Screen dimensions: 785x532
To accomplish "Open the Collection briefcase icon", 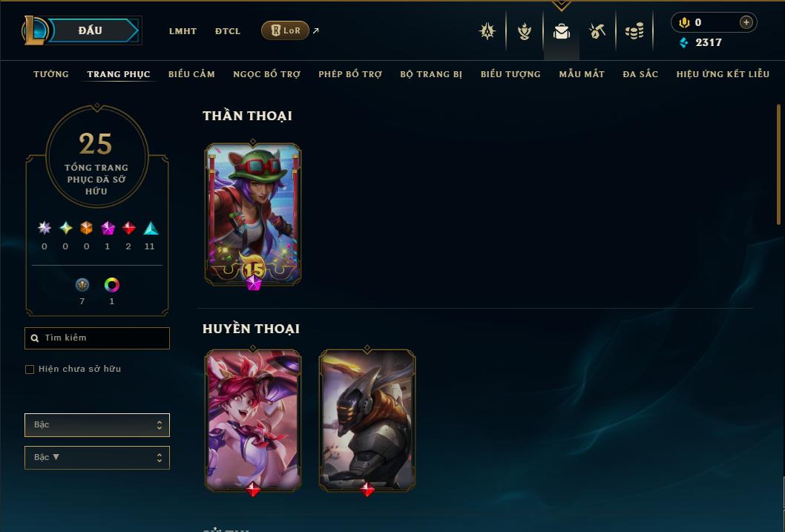I will 561,31.
